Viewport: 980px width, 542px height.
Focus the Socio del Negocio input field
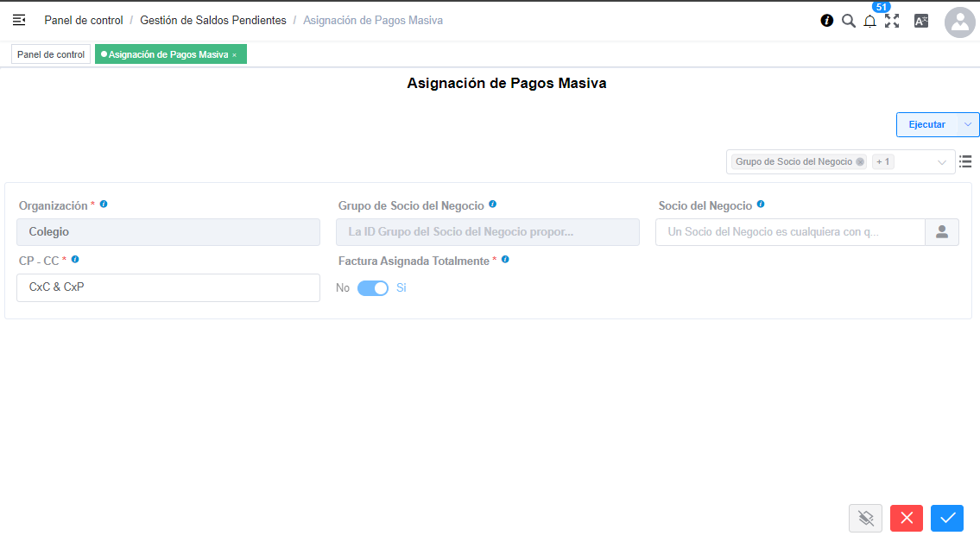790,231
